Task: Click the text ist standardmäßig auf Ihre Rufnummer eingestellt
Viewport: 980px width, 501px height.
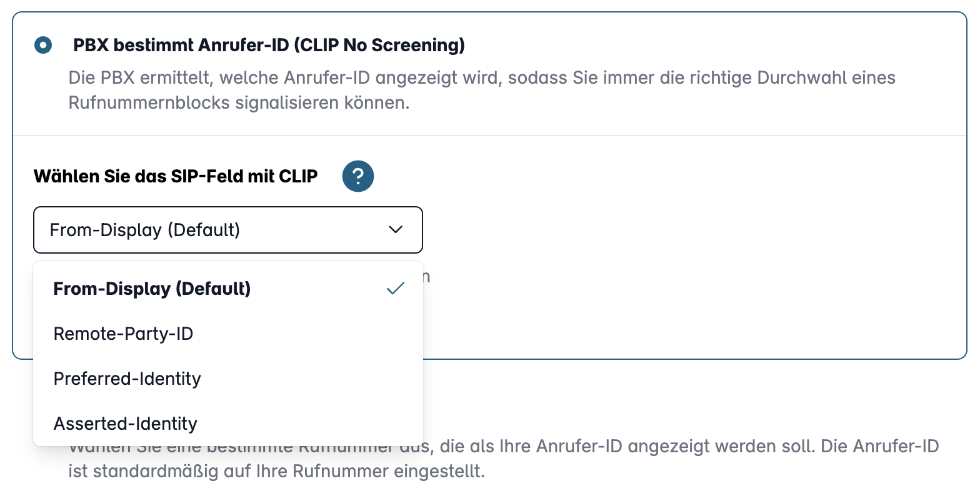Action: [x=276, y=471]
